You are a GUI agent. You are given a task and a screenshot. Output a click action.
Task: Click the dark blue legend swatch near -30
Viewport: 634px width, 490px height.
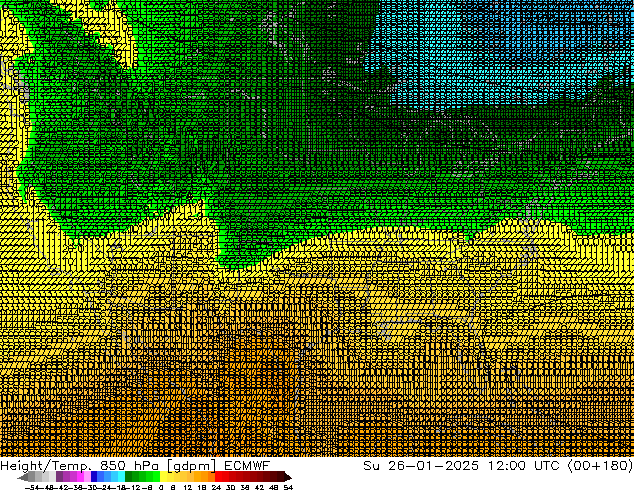[x=94, y=477]
